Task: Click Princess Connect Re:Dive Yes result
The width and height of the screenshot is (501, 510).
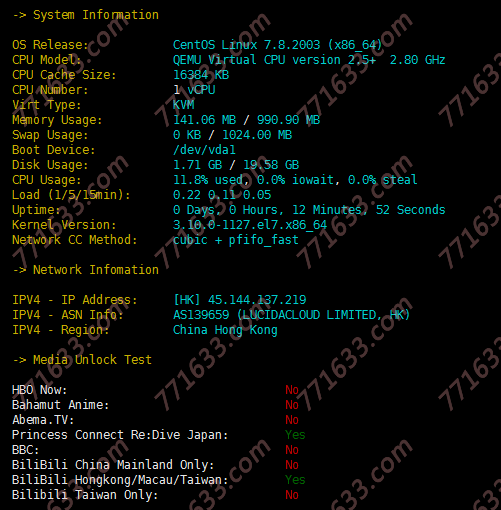Action: pyautogui.click(x=295, y=435)
